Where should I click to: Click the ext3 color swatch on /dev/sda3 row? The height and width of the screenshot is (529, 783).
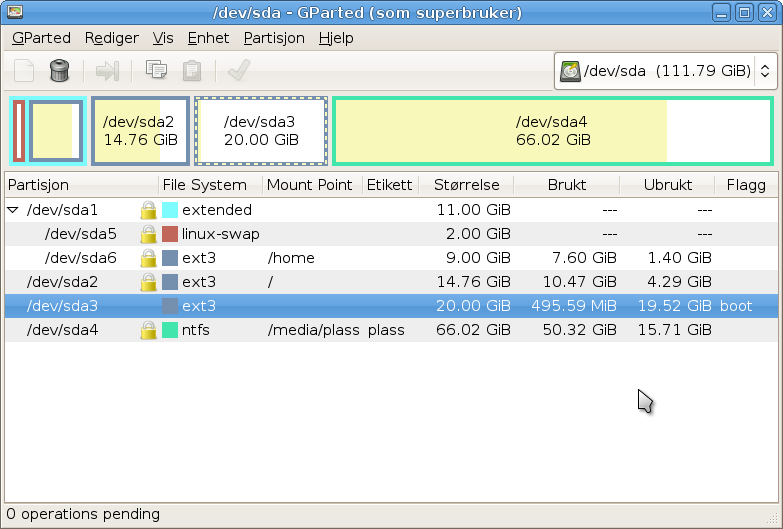pos(170,306)
